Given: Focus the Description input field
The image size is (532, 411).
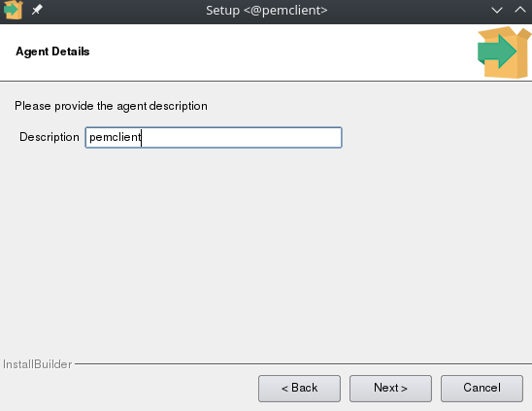Looking at the screenshot, I should click(214, 137).
